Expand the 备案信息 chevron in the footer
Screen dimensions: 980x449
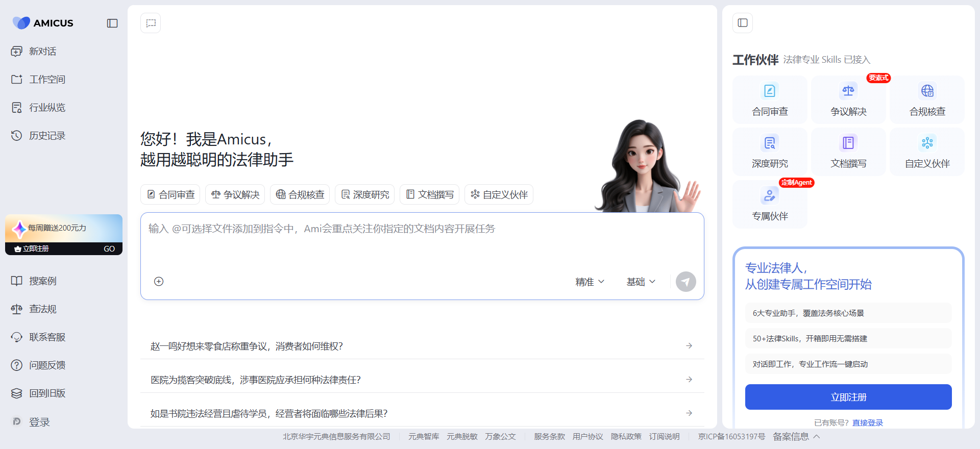coord(816,437)
